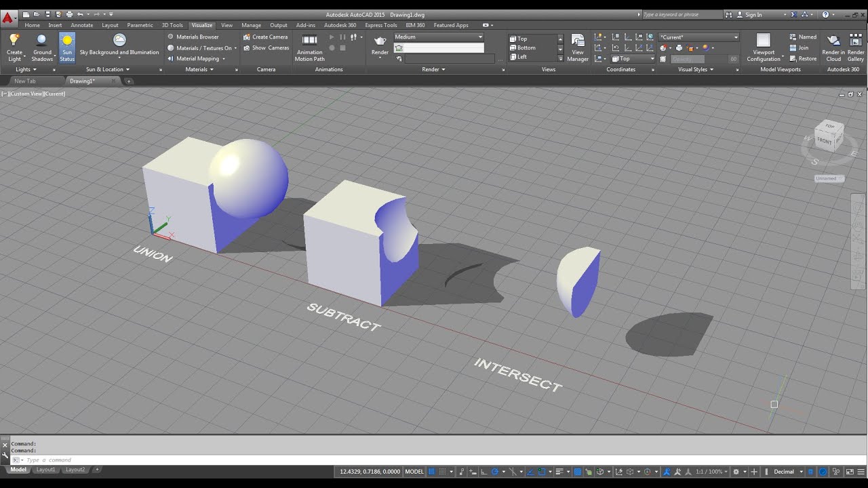Open the Render Gallery
Viewport: 868px width, 488px height.
[856, 47]
